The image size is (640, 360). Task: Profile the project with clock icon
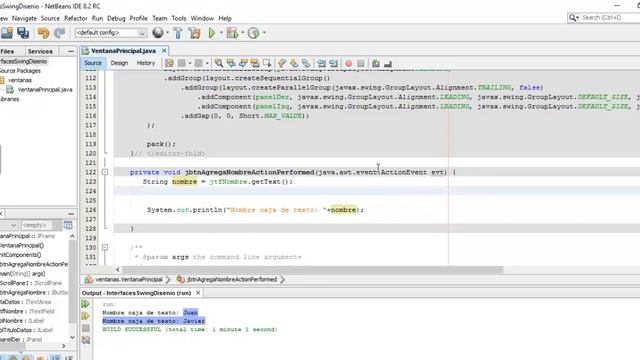(253, 33)
